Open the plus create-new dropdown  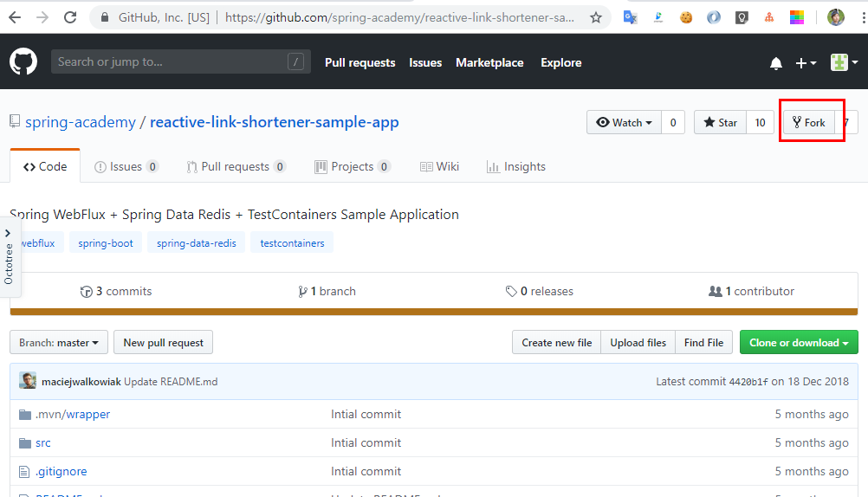(x=806, y=63)
